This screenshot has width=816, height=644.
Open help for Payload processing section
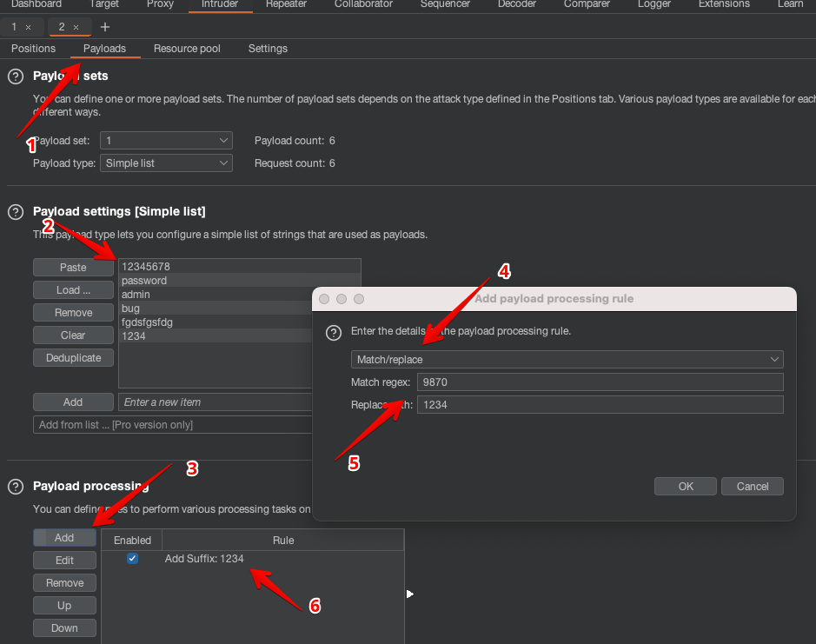coord(16,487)
